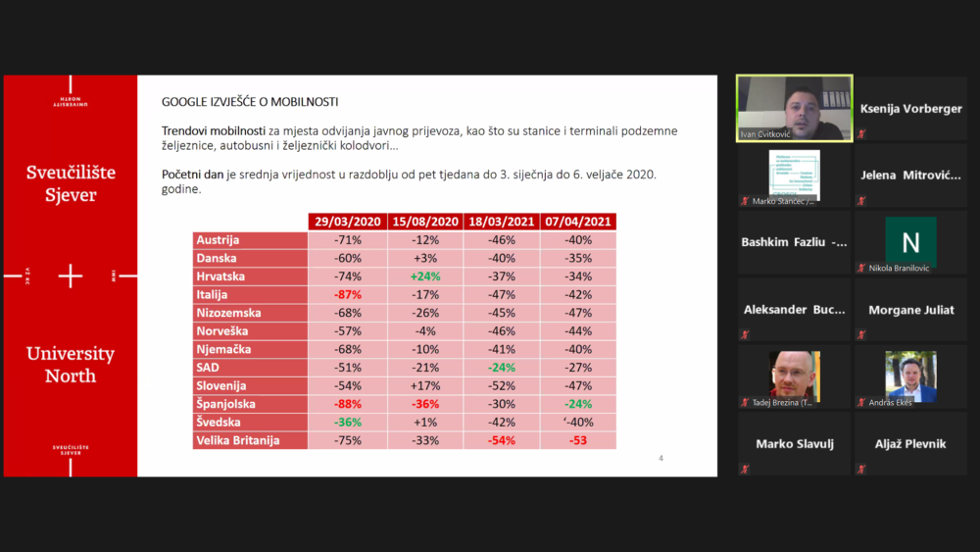
Task: Click the Velika Britanija row label
Action: pyautogui.click(x=250, y=441)
